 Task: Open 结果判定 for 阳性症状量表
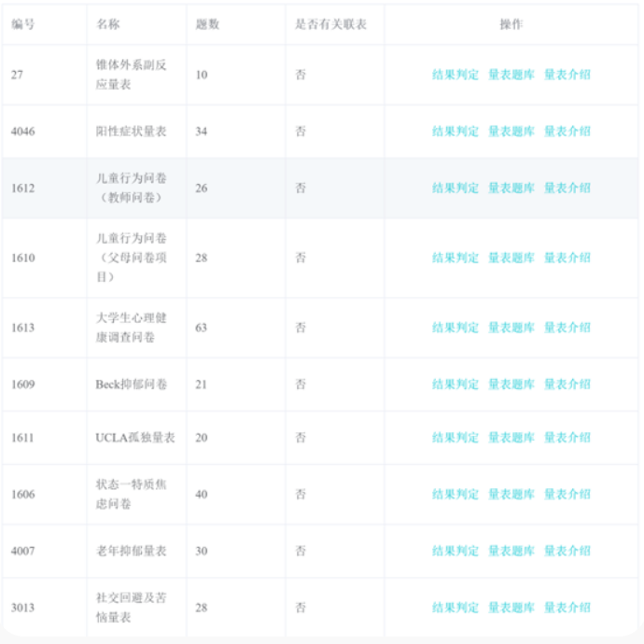pos(455,132)
